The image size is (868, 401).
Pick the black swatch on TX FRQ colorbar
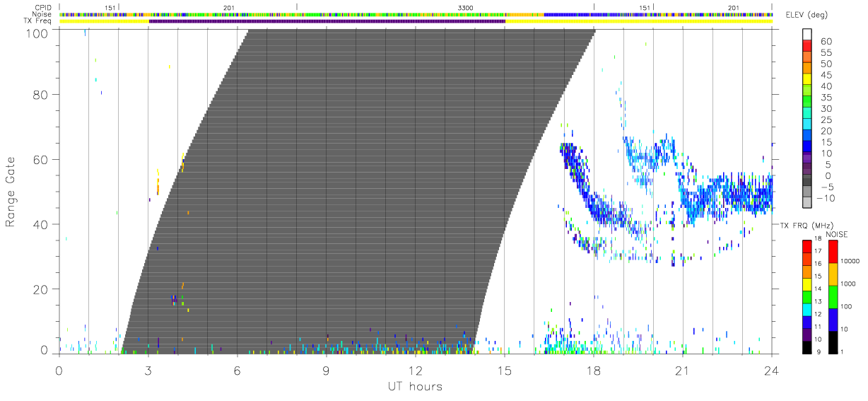point(809,347)
